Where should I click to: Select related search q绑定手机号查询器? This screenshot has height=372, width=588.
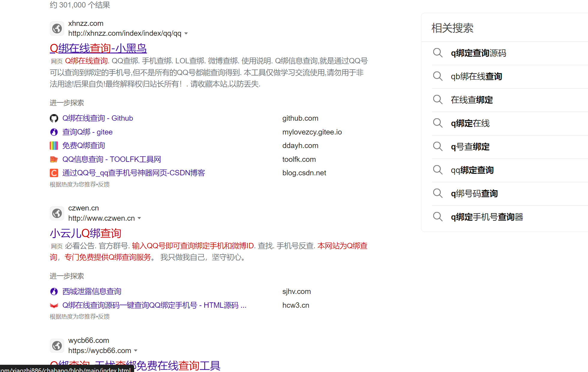487,217
